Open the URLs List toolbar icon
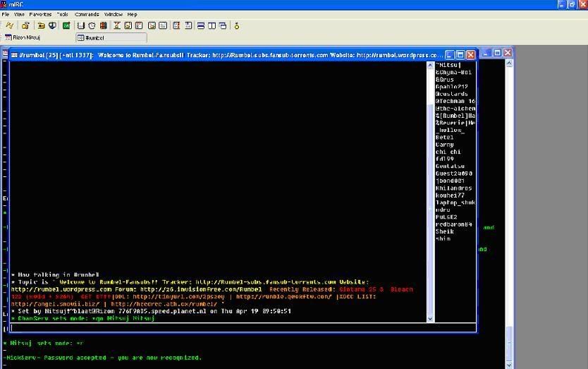588x369 pixels. click(188, 25)
